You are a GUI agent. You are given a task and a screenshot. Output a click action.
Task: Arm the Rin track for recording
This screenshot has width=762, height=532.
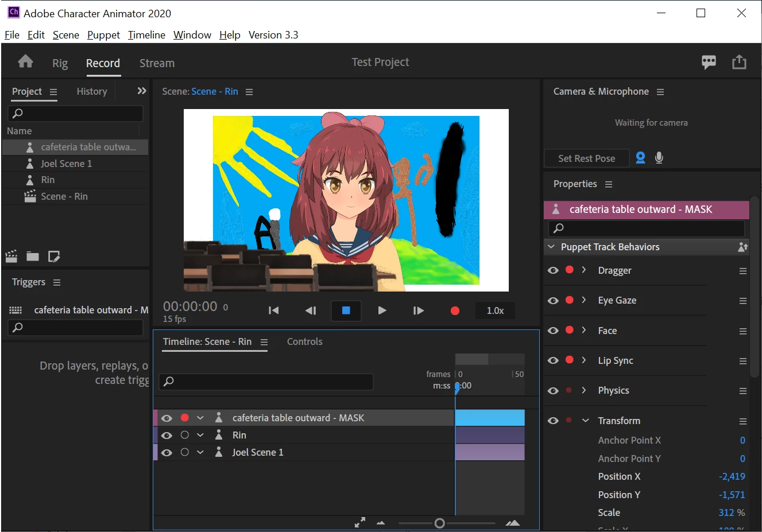tap(185, 435)
